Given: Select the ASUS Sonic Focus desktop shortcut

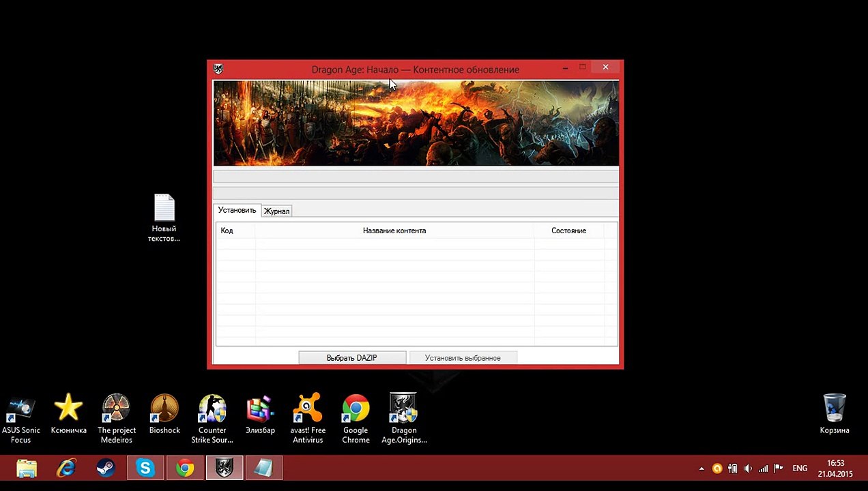Looking at the screenshot, I should [21, 419].
